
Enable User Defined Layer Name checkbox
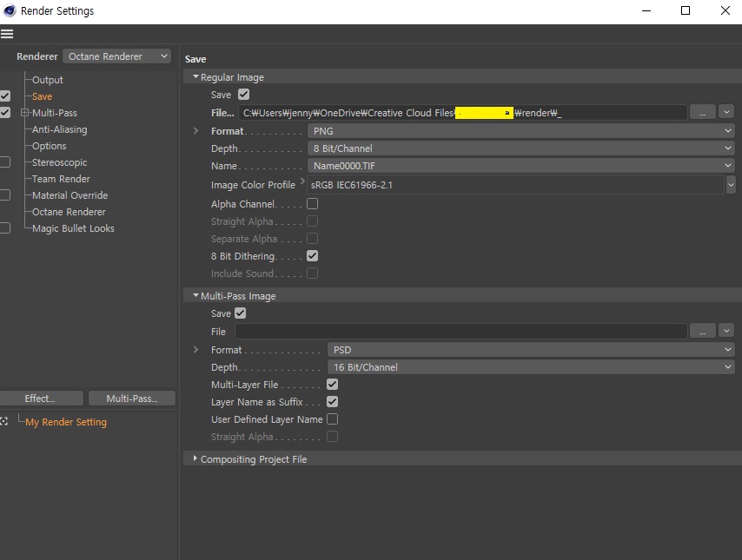coord(332,419)
